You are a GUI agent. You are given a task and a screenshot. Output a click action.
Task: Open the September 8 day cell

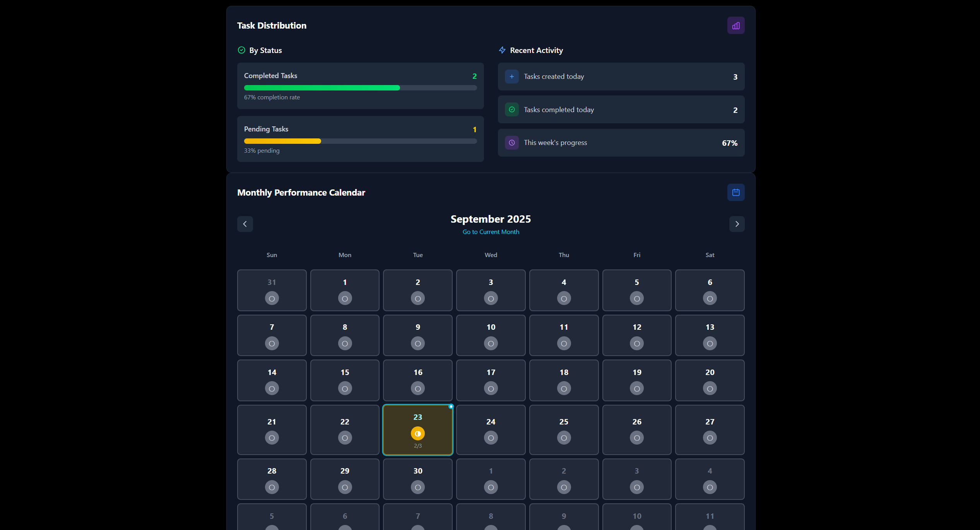pyautogui.click(x=345, y=335)
